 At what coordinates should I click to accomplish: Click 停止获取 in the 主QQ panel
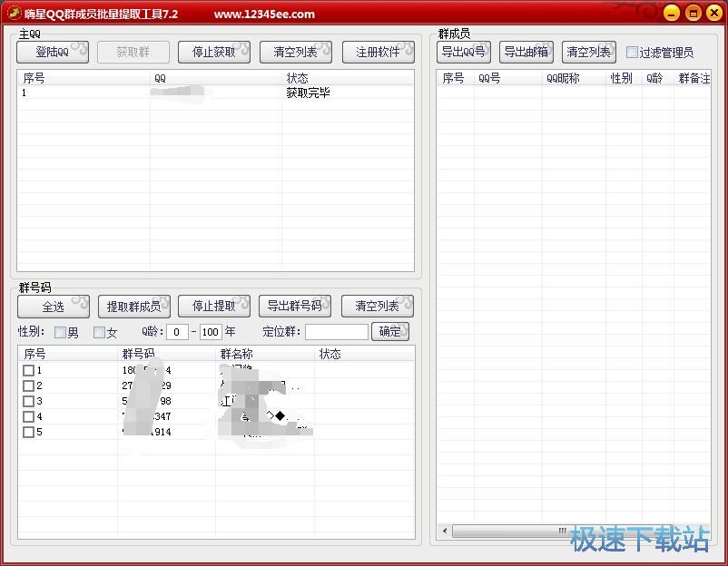[214, 52]
